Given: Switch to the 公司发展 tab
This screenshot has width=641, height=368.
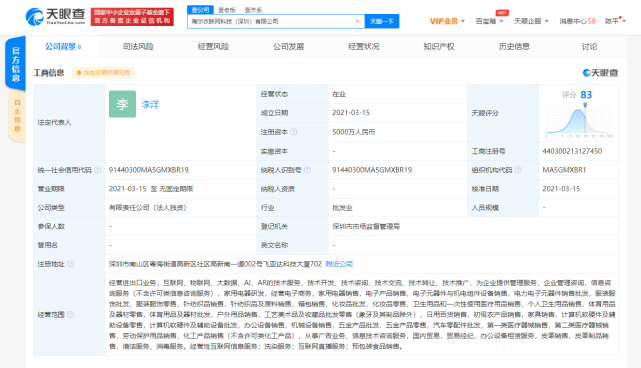Looking at the screenshot, I should [x=289, y=47].
